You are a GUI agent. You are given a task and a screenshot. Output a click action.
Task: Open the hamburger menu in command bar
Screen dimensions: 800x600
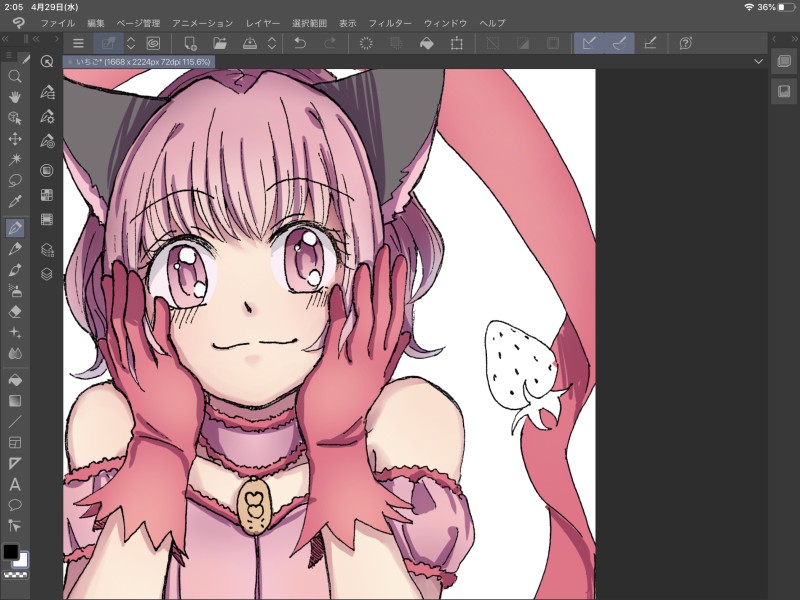coord(78,43)
